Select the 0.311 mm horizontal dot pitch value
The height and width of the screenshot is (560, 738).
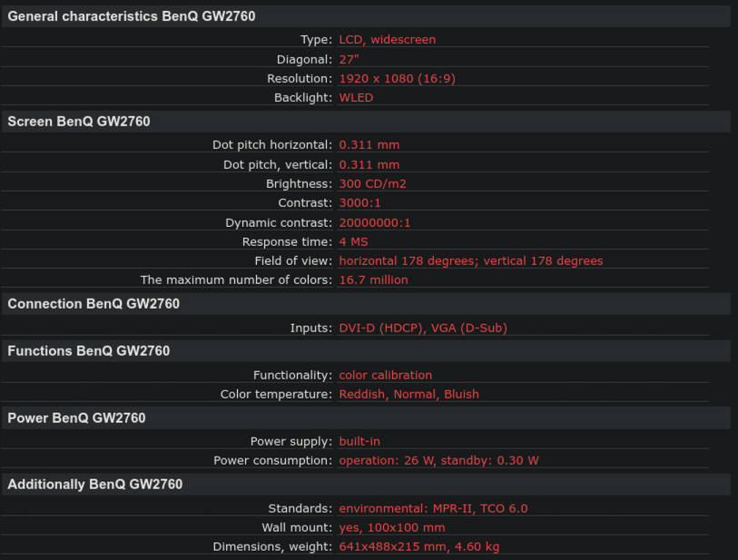[369, 145]
